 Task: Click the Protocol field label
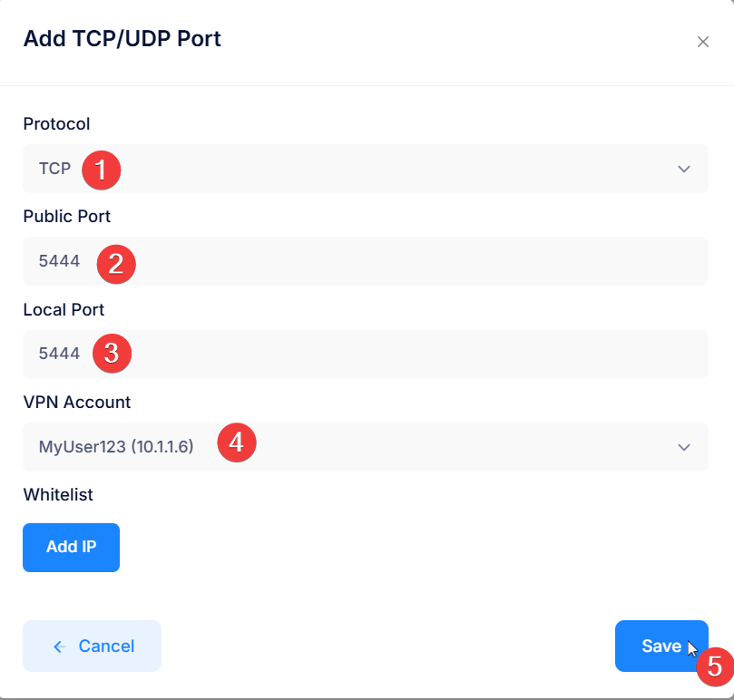56,124
